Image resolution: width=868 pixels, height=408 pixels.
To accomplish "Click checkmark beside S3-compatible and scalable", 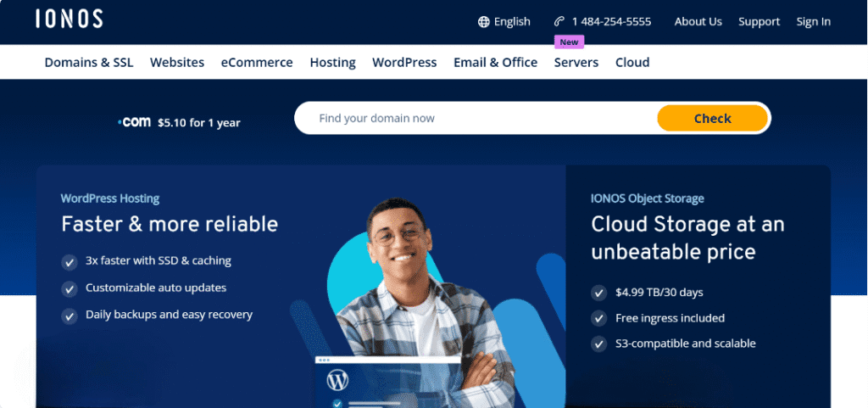I will [x=598, y=344].
